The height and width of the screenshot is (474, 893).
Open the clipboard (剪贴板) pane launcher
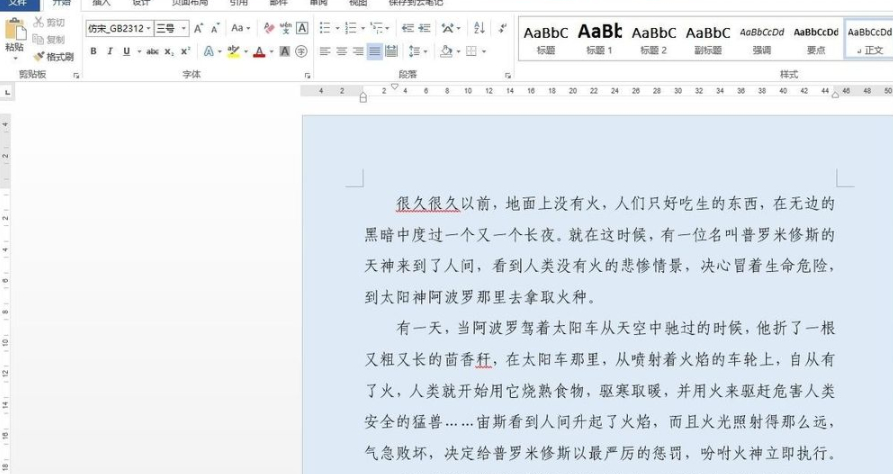(76, 75)
